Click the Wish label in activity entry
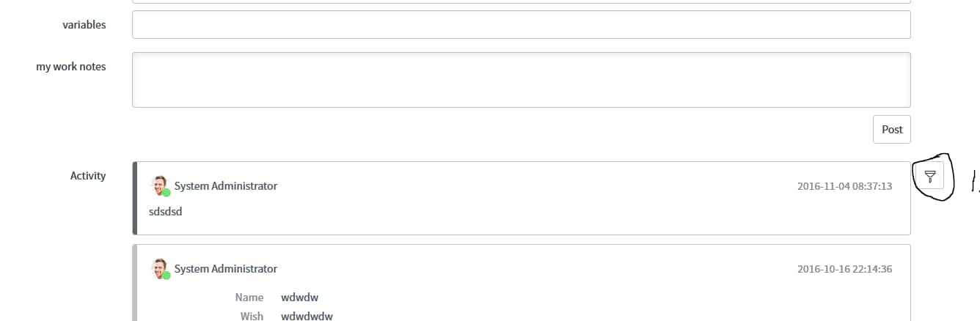Viewport: 980px width, 321px height. click(x=252, y=316)
